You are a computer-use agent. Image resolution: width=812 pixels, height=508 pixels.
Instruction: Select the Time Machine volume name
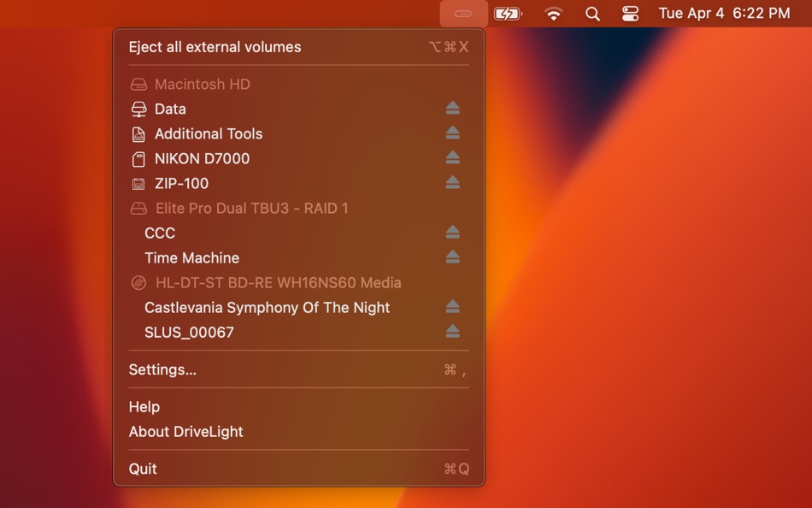tap(192, 258)
